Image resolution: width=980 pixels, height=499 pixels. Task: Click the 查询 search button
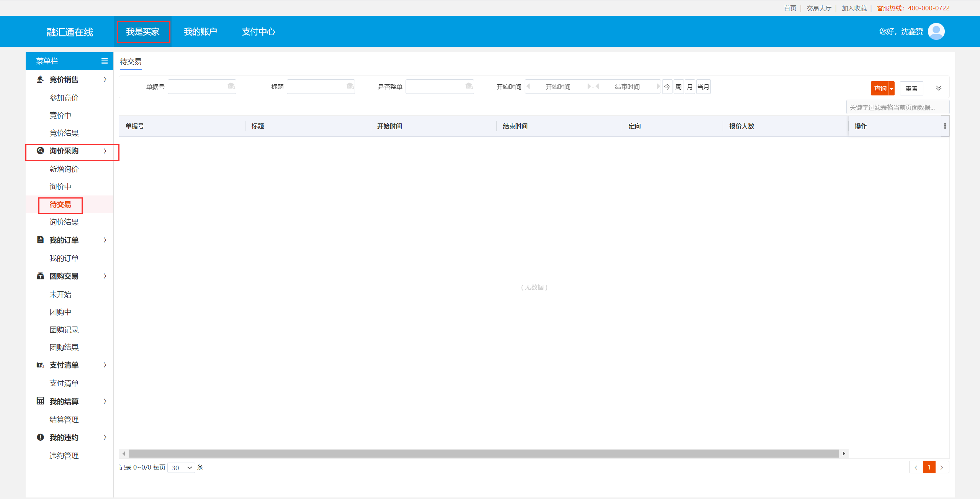coord(880,89)
